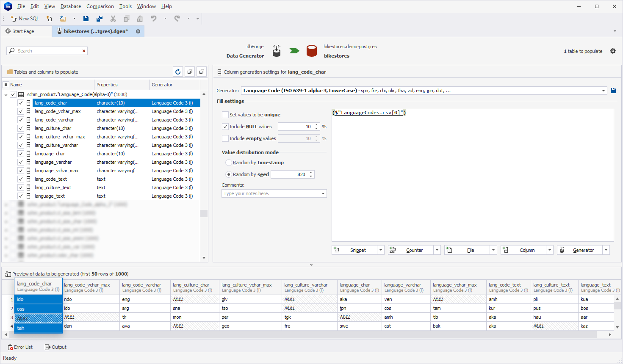Click the refresh icon in tables panel
Screen dimensions: 623x364
coord(178,72)
